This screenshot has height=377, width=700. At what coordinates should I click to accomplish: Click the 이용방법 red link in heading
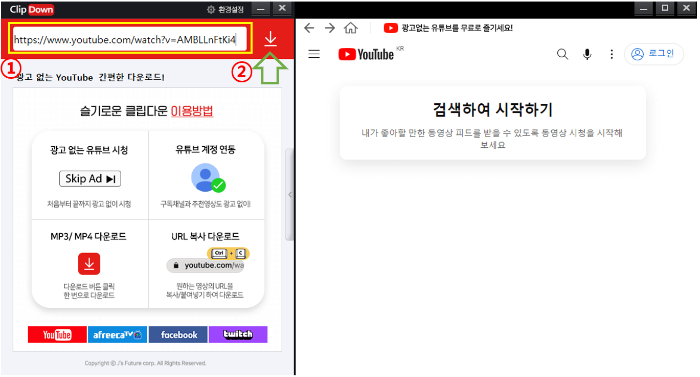192,111
